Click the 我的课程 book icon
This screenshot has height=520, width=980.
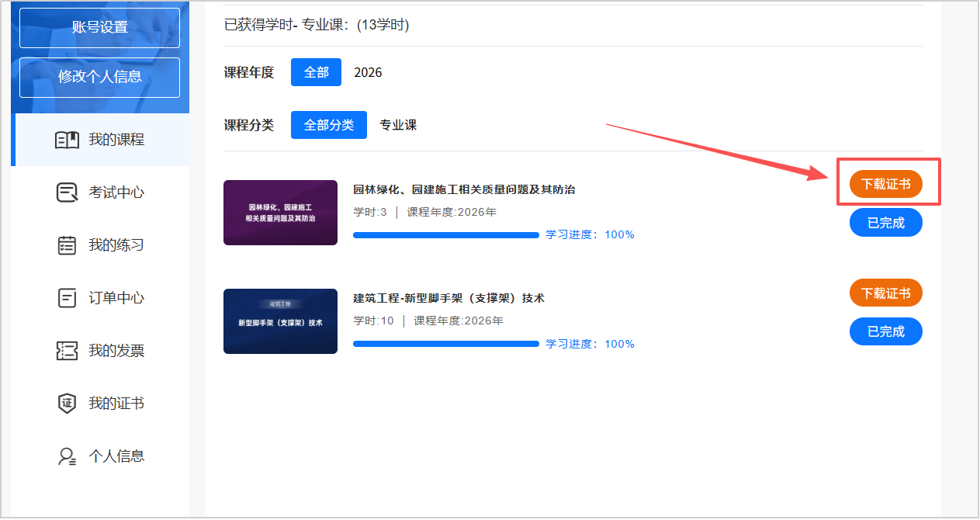pyautogui.click(x=67, y=140)
